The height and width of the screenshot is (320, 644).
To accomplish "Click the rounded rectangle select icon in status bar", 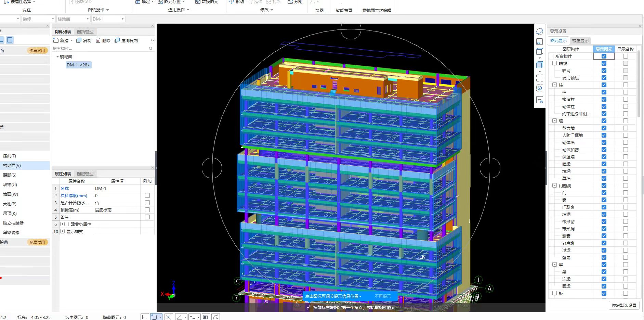I will (x=154, y=317).
